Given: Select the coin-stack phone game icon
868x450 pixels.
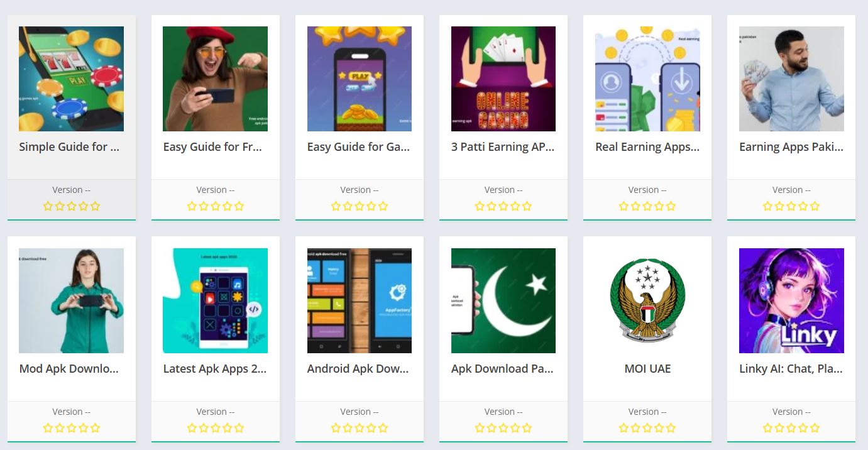Looking at the screenshot, I should tap(360, 79).
